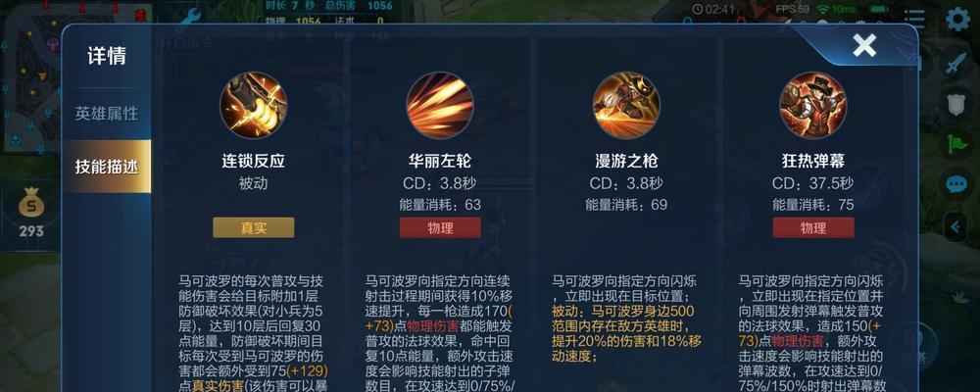Image resolution: width=980 pixels, height=392 pixels.
Task: Select the 狂热弹幕 ultimate skill icon
Action: point(813,105)
